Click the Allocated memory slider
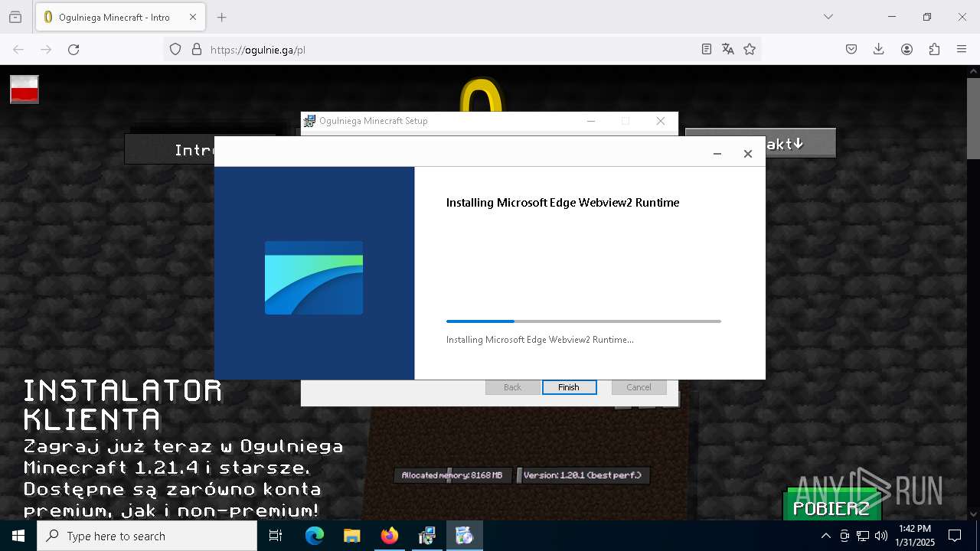980x551 pixels. pos(452,475)
